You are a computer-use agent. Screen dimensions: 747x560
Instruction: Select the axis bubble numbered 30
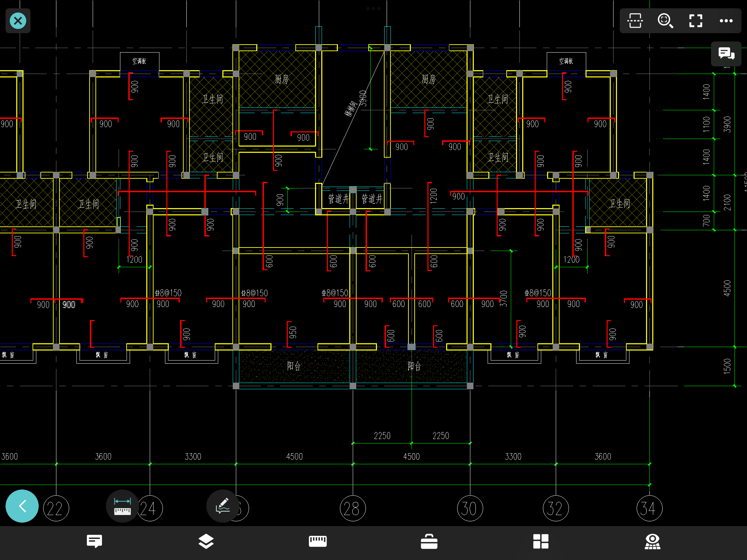click(470, 508)
